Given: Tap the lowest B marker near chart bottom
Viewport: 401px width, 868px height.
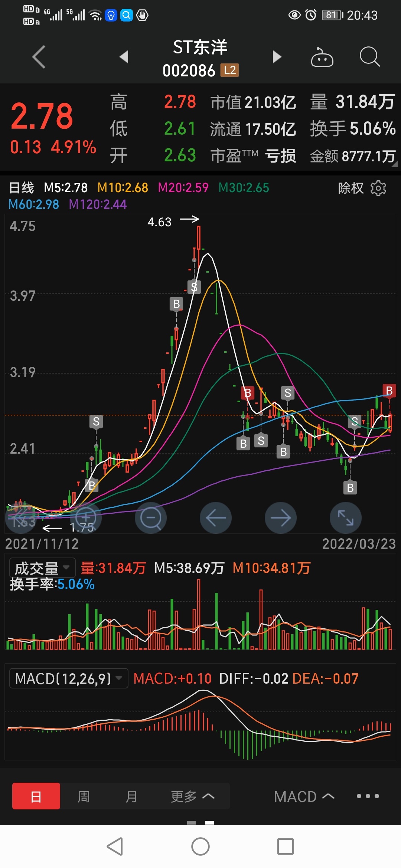Looking at the screenshot, I should [350, 488].
